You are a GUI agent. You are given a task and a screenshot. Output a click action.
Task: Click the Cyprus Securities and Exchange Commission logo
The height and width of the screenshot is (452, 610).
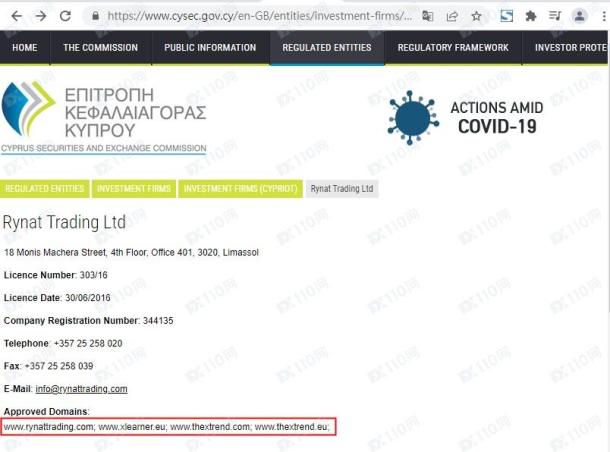pyautogui.click(x=103, y=118)
